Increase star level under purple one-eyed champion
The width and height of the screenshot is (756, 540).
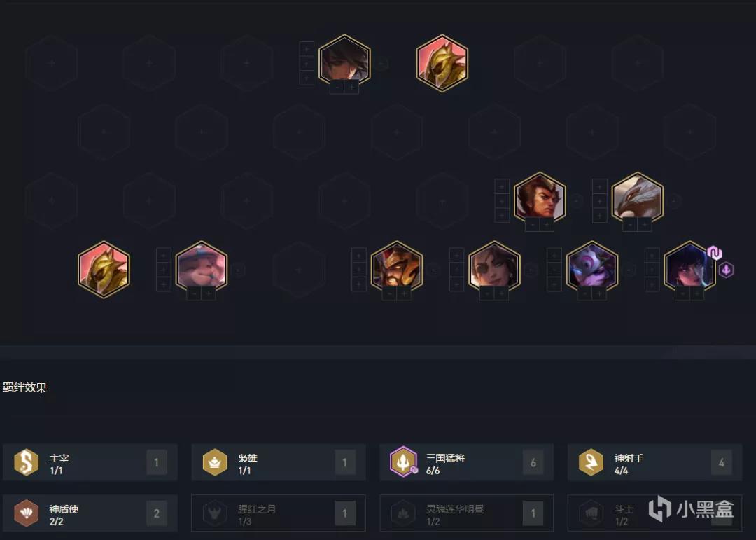599,293
